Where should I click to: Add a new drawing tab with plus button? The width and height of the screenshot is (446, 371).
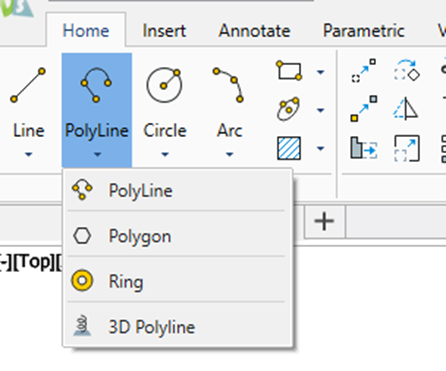[x=324, y=221]
